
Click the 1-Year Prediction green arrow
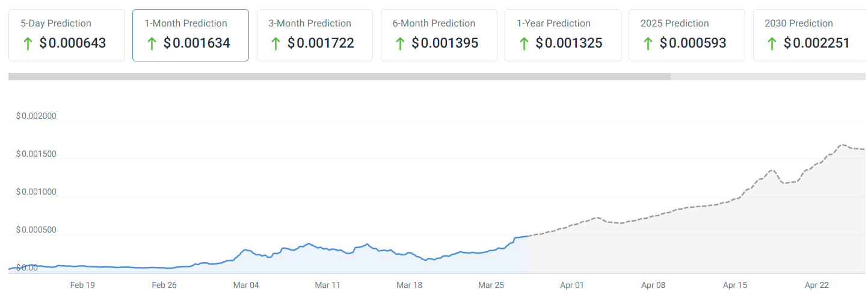pyautogui.click(x=524, y=43)
